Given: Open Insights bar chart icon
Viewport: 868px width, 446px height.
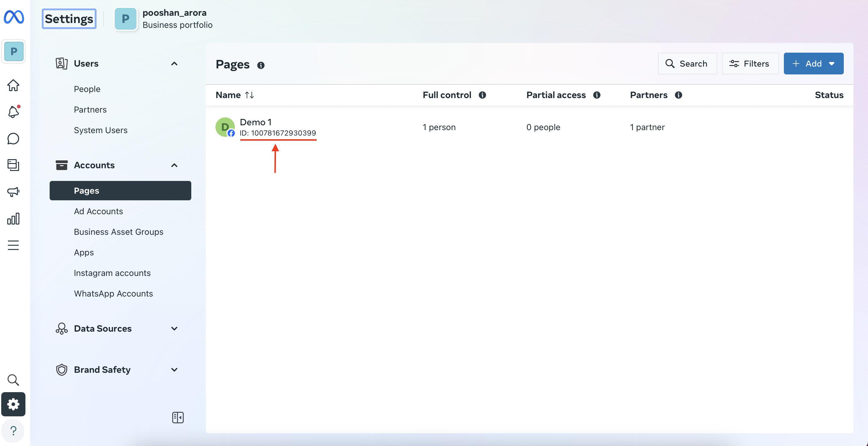Looking at the screenshot, I should [13, 219].
